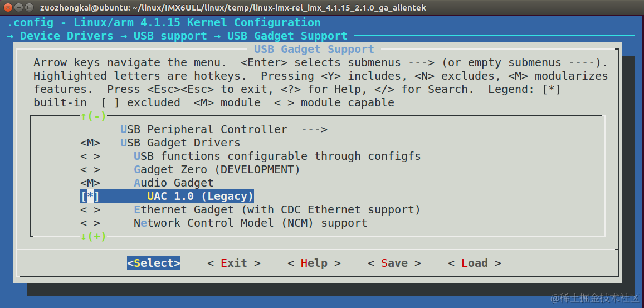Toggle the Network Control Model marker

click(x=90, y=223)
